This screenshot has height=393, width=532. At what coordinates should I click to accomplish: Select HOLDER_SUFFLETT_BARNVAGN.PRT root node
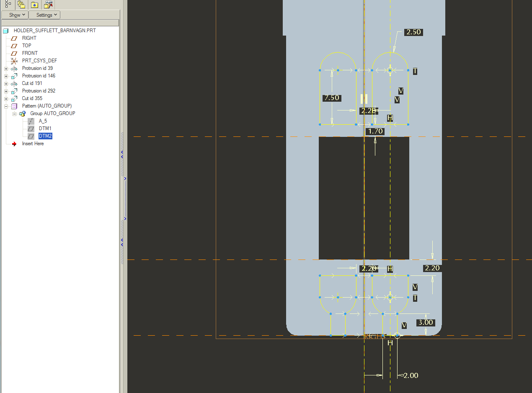click(x=54, y=31)
